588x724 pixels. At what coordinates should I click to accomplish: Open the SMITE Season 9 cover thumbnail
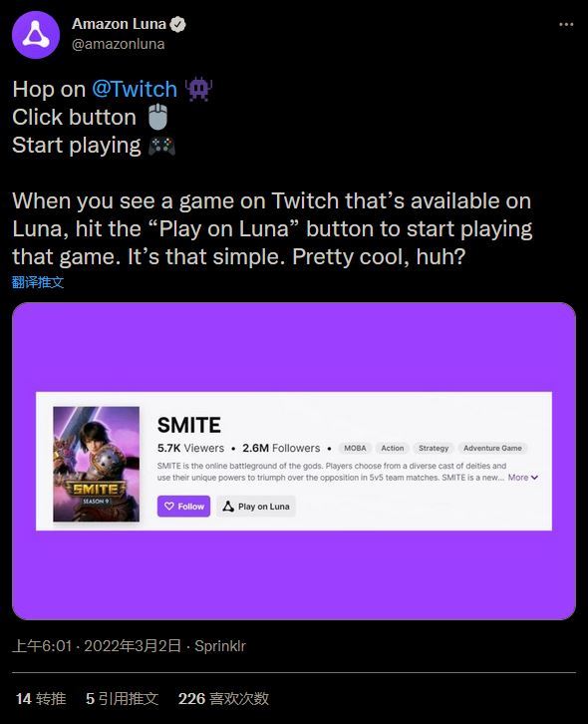(97, 464)
